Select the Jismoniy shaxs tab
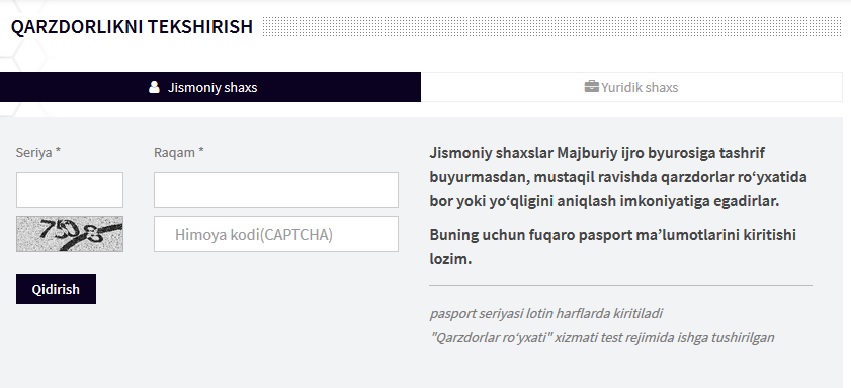 (x=210, y=87)
